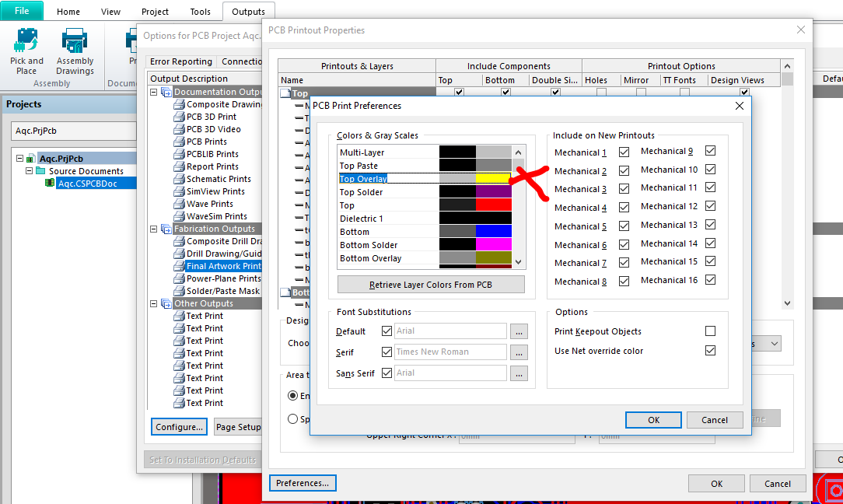843x504 pixels.
Task: Click Documentation Outputs group icon
Action: click(x=166, y=92)
